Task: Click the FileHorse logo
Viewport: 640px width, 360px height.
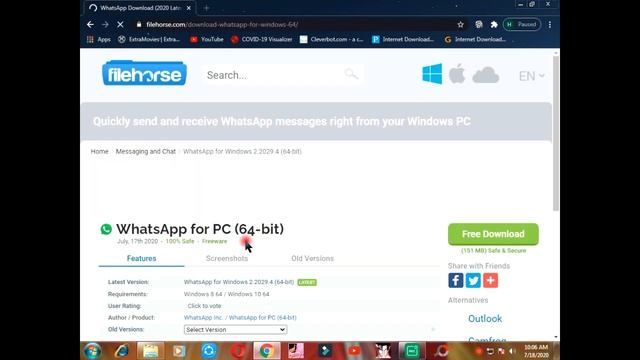Action: click(144, 73)
